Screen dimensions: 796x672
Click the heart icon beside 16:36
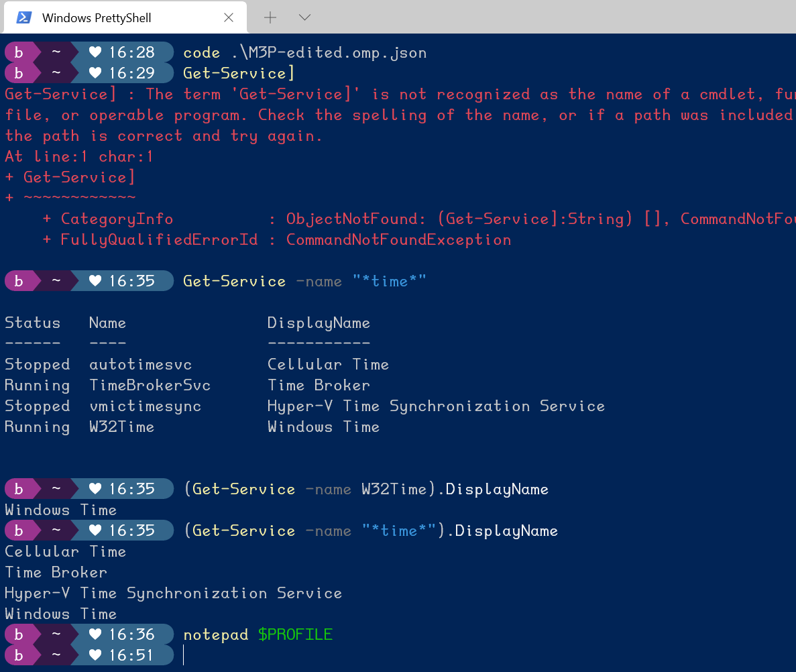[96, 634]
